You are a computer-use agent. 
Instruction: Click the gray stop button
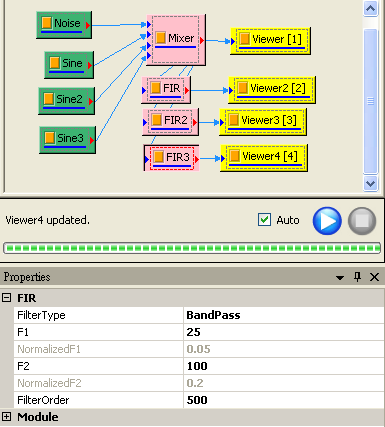point(362,221)
